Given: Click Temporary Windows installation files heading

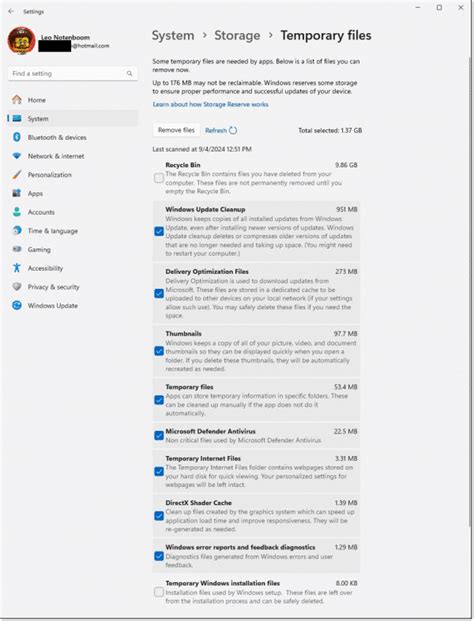Looking at the screenshot, I should coord(223,583).
